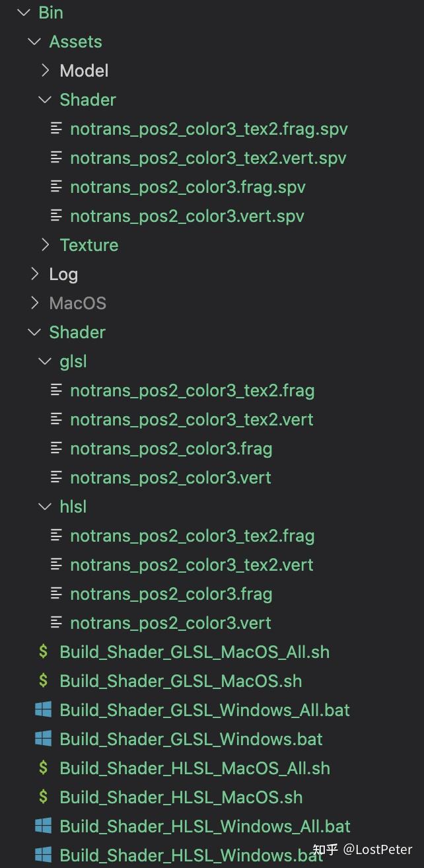Screen dimensions: 424x868
Task: Click the file icon for notrans_pos2_color3.vert.spv
Action: pos(57,215)
